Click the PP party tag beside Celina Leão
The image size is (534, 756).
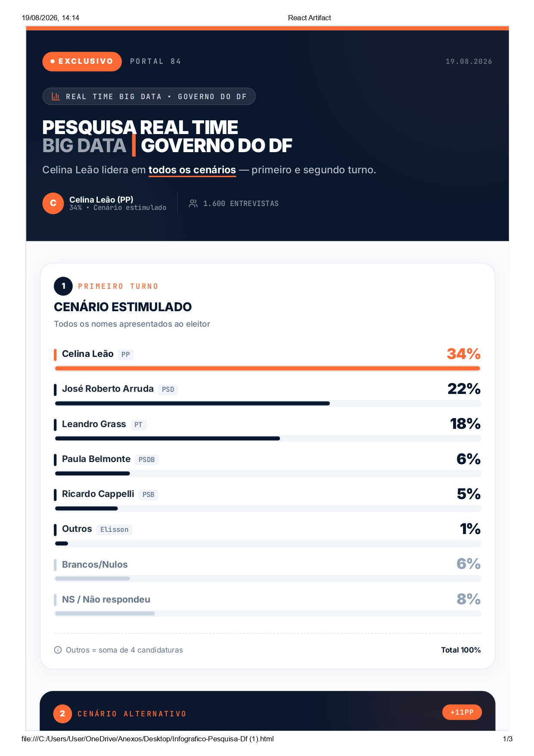126,355
